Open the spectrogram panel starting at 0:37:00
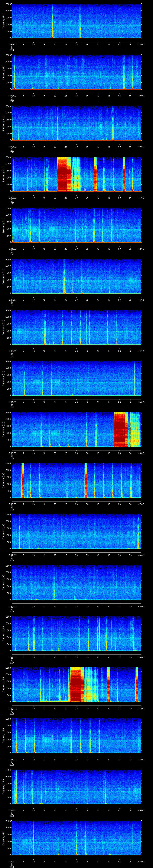153x868 pixels. pyautogui.click(x=77, y=21)
